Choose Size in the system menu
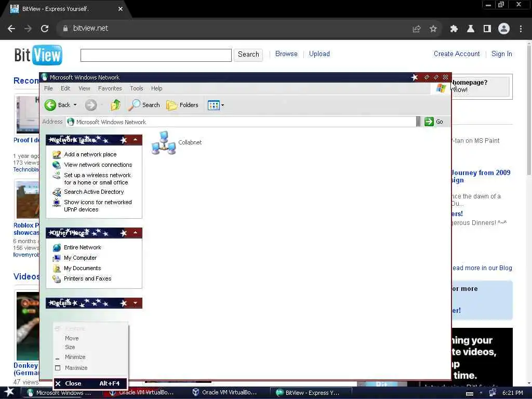Image resolution: width=532 pixels, height=399 pixels. (90, 347)
